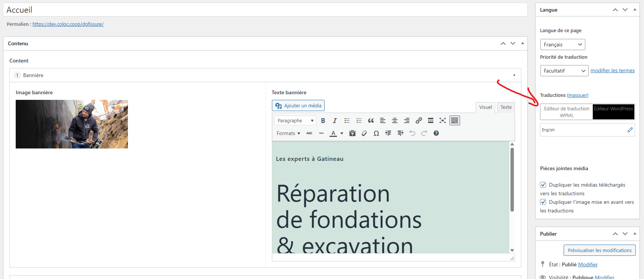Center align text
Viewport: 644px width, 279px height.
click(x=395, y=120)
